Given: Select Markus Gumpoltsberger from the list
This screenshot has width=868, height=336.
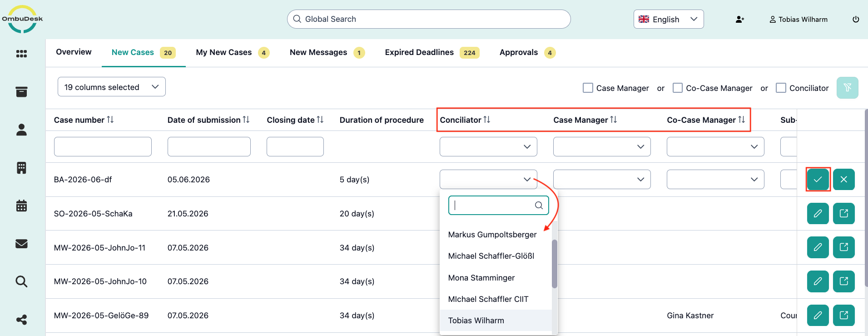Looking at the screenshot, I should pos(496,235).
